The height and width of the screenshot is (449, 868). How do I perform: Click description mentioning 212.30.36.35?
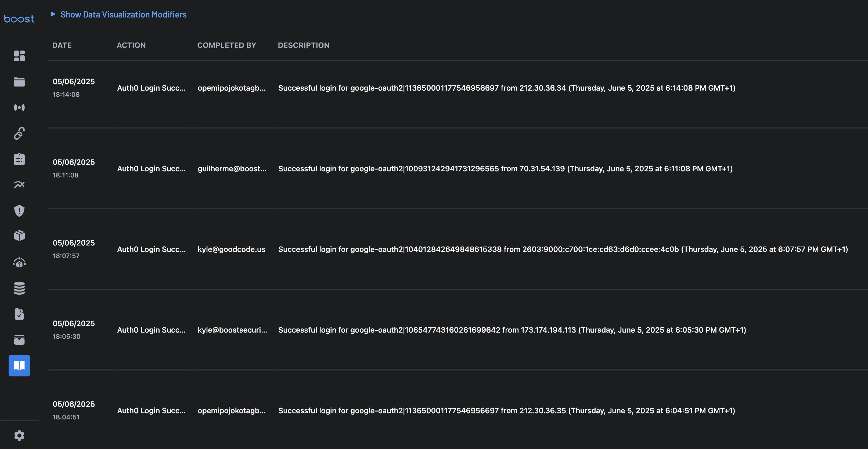pyautogui.click(x=507, y=410)
